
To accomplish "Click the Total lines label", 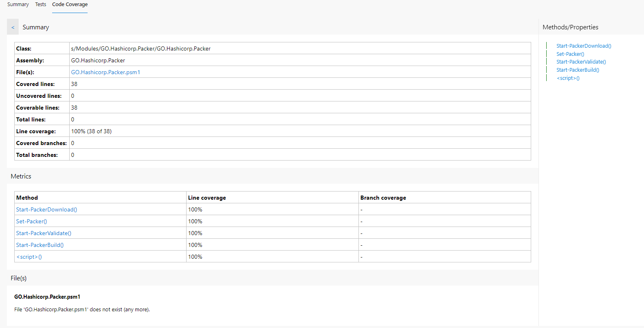I will click(x=31, y=119).
